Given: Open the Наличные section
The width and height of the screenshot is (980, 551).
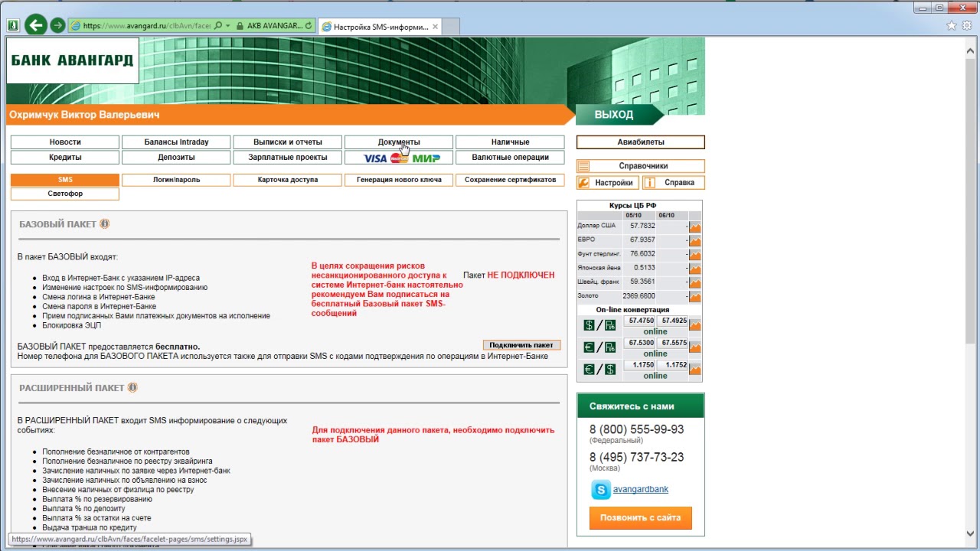Looking at the screenshot, I should 510,142.
